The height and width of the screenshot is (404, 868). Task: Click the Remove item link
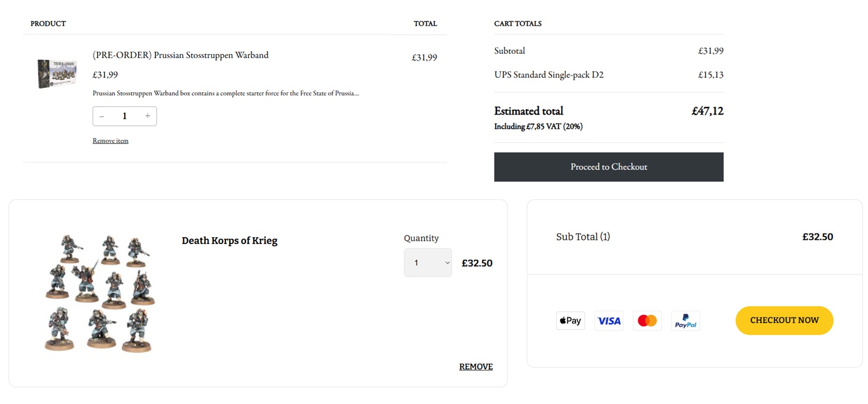(110, 141)
